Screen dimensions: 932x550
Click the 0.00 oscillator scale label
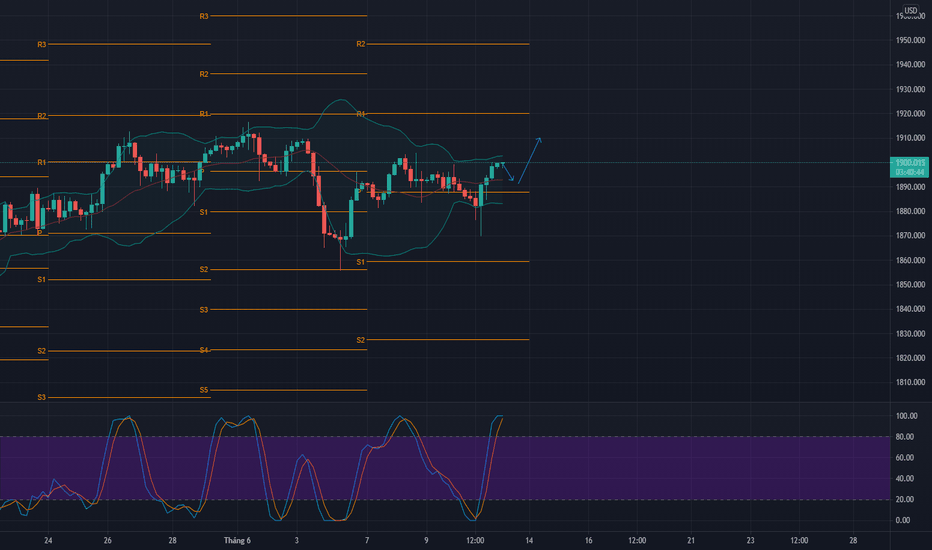903,520
